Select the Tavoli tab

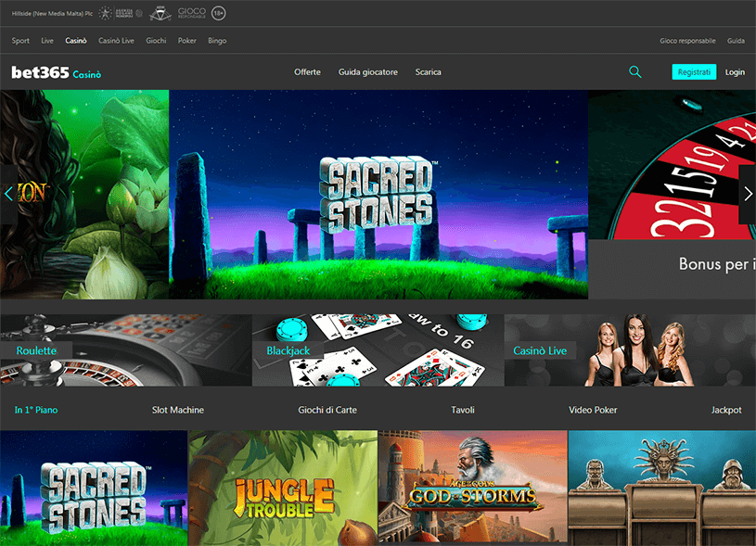pos(463,410)
